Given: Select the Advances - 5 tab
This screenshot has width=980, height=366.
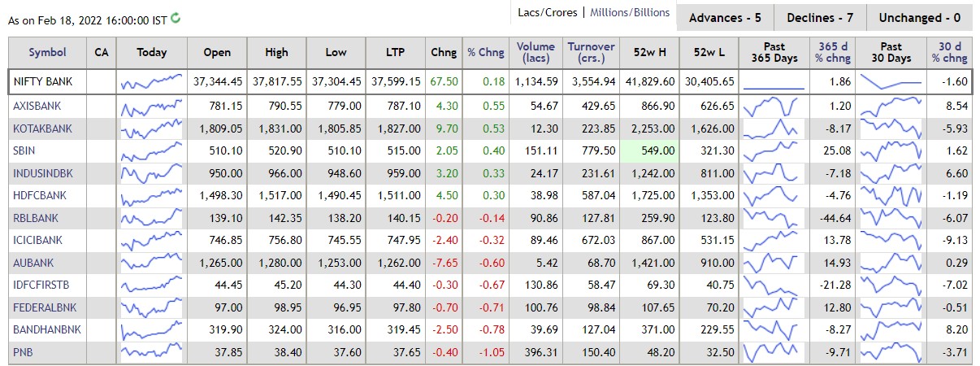Looking at the screenshot, I should coord(725,17).
